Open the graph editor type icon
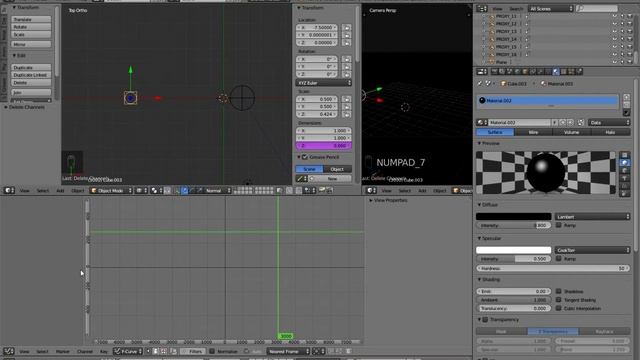The image size is (640, 360). (x=9, y=351)
